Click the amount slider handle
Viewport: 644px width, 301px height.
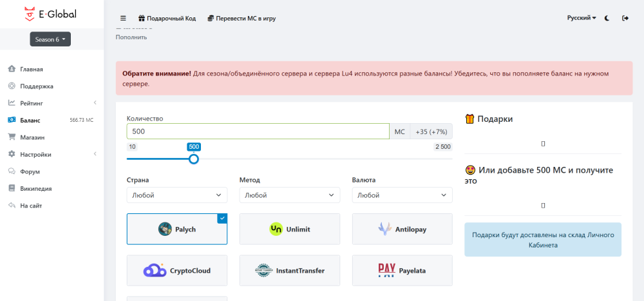pos(193,159)
